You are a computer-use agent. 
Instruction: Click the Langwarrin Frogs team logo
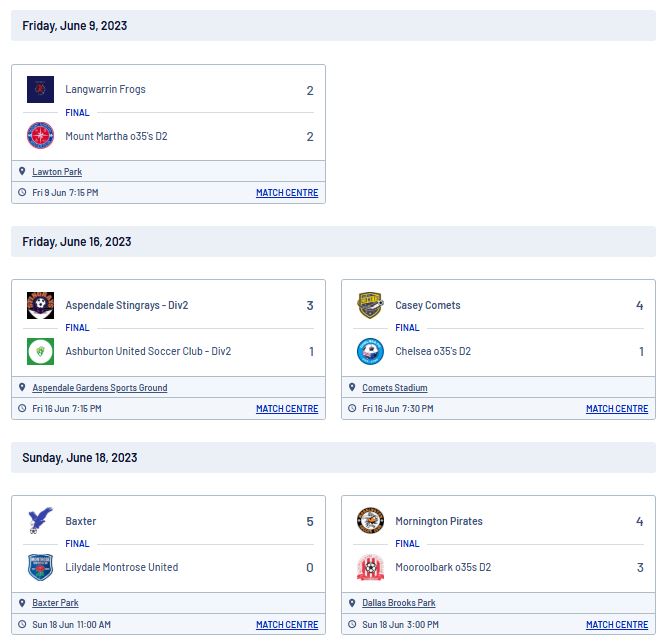click(40, 90)
